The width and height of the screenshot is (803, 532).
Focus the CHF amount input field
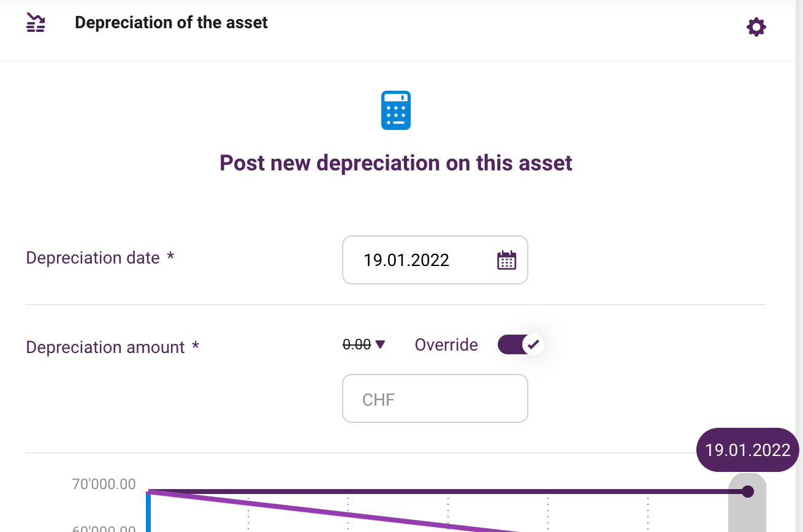435,398
